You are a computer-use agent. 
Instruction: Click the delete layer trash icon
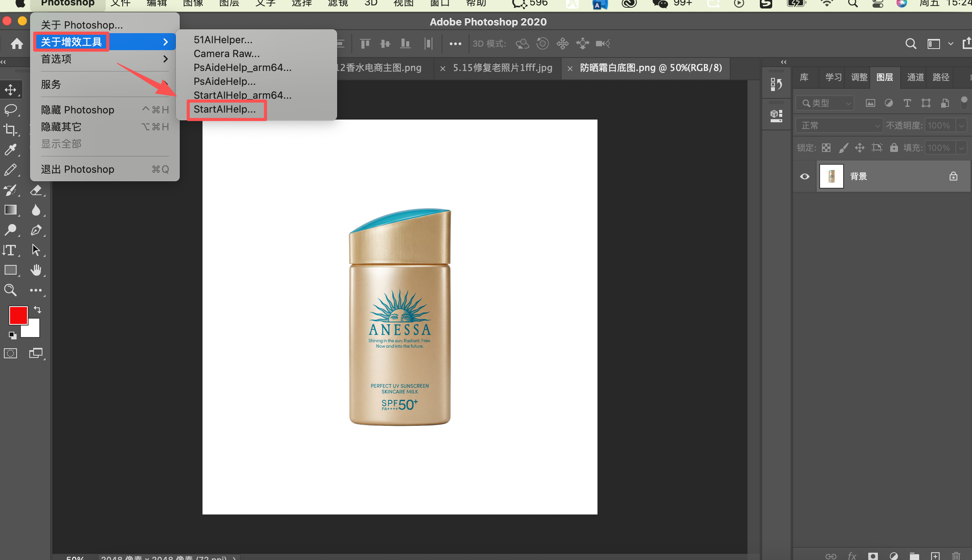click(956, 556)
